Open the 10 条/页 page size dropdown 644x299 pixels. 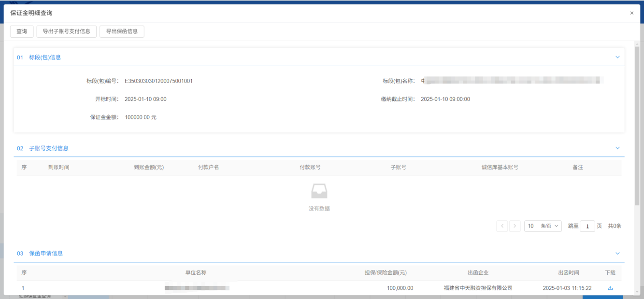(543, 226)
